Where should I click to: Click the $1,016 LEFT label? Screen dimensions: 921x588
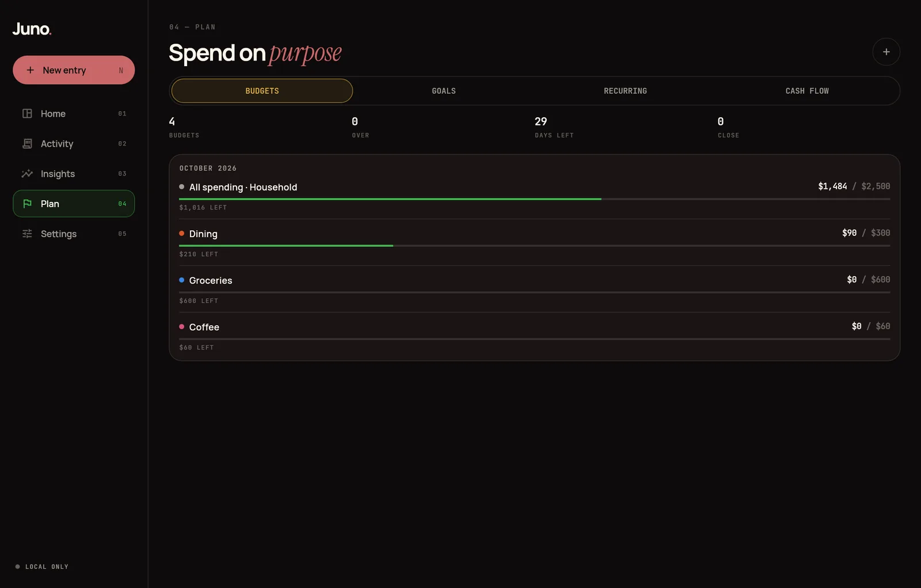(x=203, y=208)
